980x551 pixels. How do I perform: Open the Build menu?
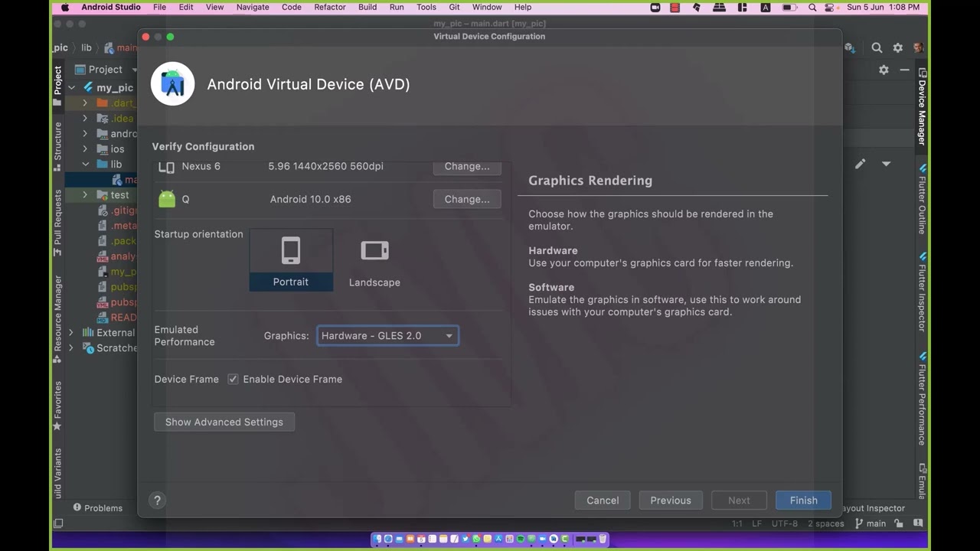click(x=367, y=7)
